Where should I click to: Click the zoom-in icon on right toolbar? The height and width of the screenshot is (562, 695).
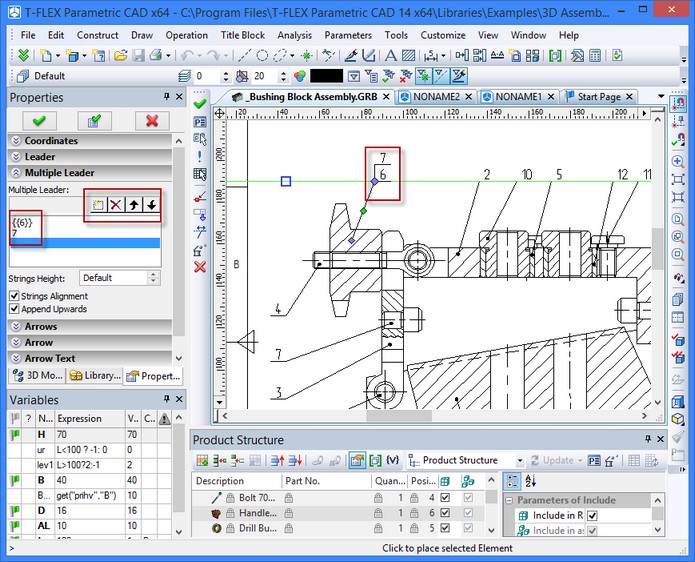coord(678,161)
